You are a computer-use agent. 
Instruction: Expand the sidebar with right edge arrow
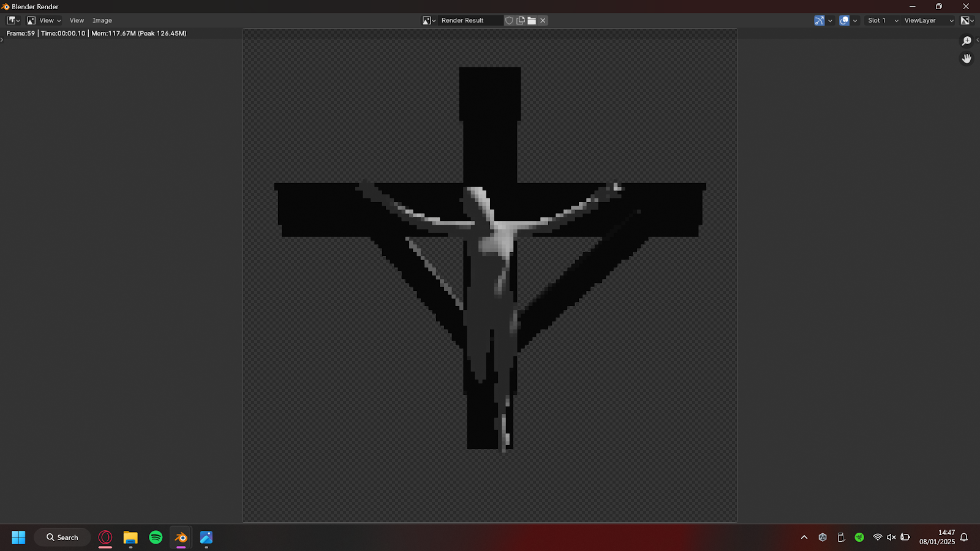pyautogui.click(x=978, y=40)
